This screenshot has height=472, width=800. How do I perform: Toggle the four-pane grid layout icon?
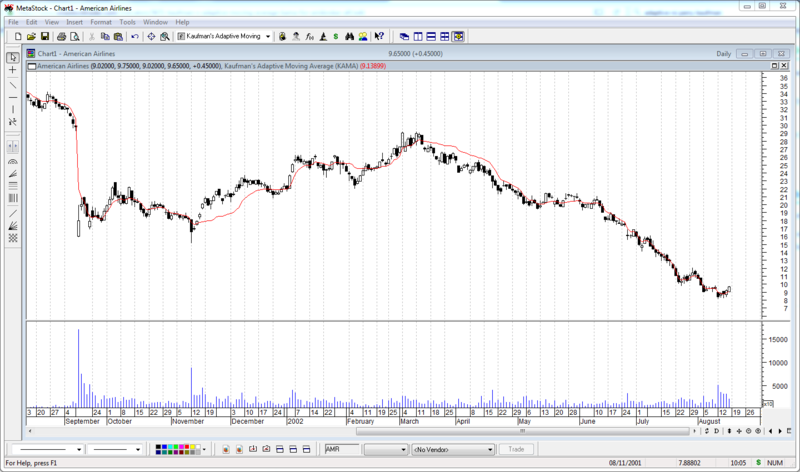pyautogui.click(x=444, y=36)
